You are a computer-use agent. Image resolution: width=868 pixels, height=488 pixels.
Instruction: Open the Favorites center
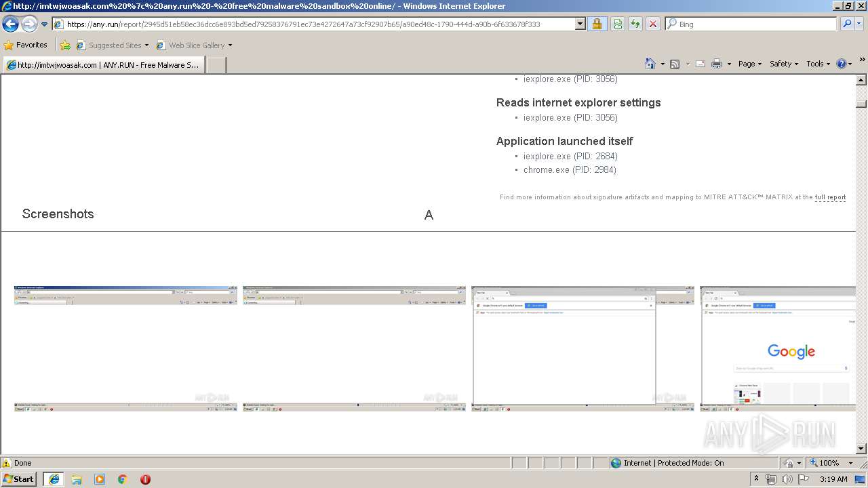[x=26, y=45]
